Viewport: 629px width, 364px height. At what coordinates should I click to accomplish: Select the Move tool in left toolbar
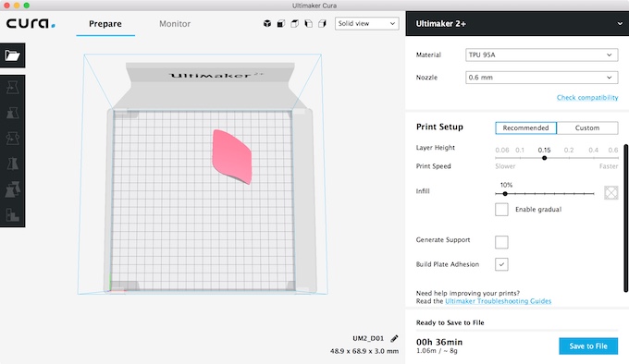12,87
